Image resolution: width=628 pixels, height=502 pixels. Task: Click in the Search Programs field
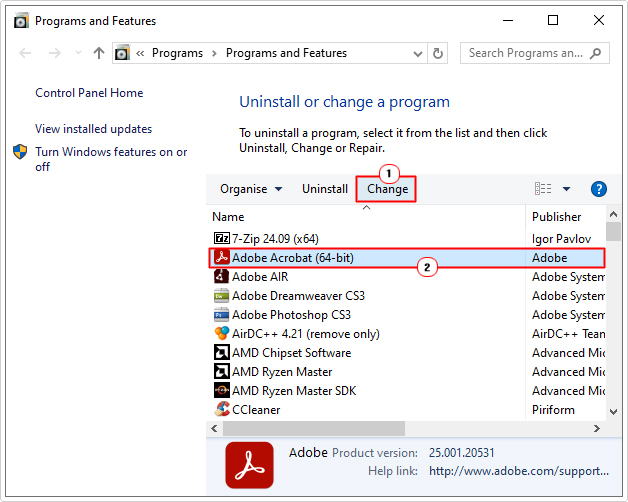click(x=525, y=53)
